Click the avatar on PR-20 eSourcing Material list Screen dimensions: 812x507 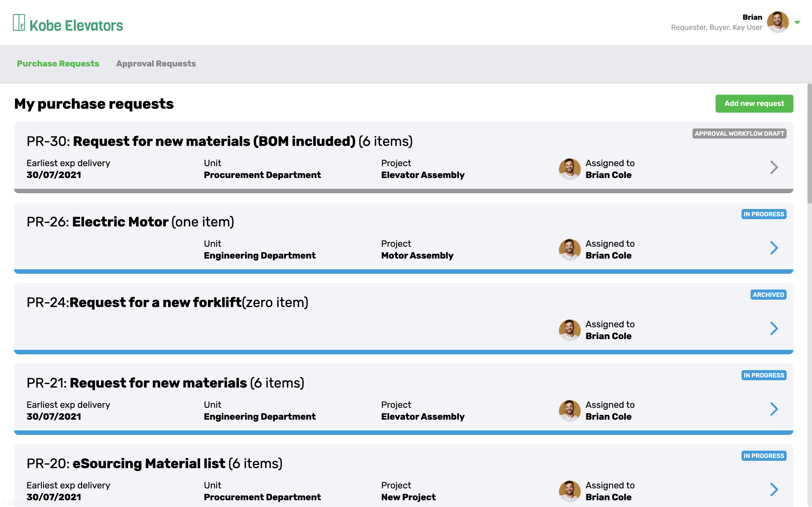[x=570, y=491]
